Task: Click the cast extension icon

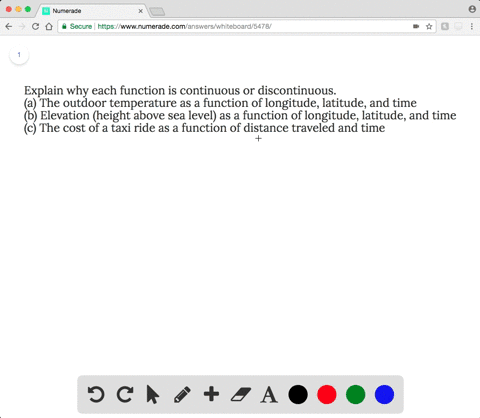Action: (458, 26)
